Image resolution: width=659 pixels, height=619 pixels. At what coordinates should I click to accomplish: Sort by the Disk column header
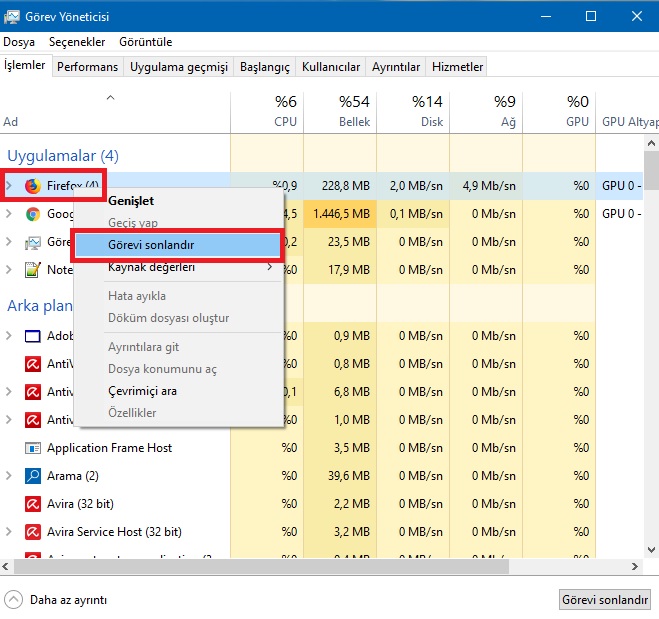pyautogui.click(x=413, y=112)
